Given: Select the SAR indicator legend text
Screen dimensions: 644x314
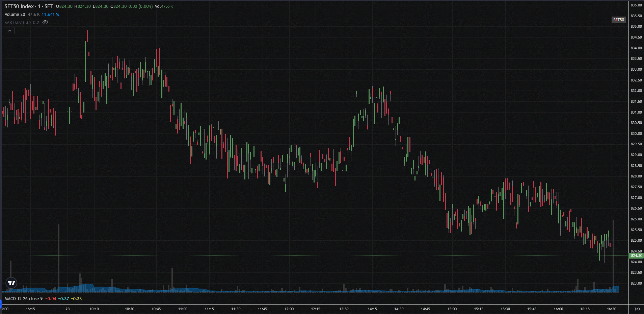Looking at the screenshot, I should 22,23.
